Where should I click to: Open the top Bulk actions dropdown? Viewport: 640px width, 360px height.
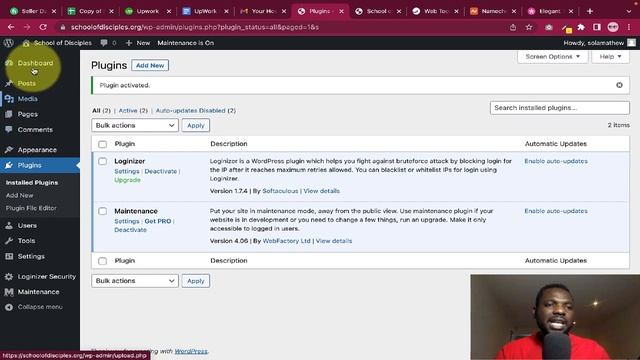click(x=135, y=125)
